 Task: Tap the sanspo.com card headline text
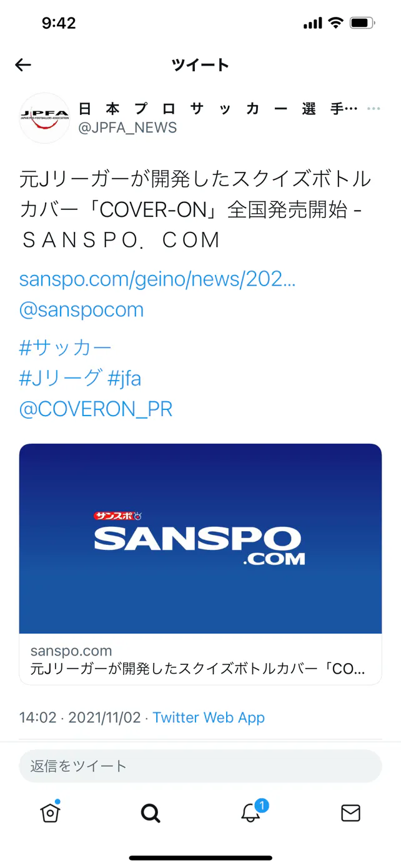(x=198, y=669)
